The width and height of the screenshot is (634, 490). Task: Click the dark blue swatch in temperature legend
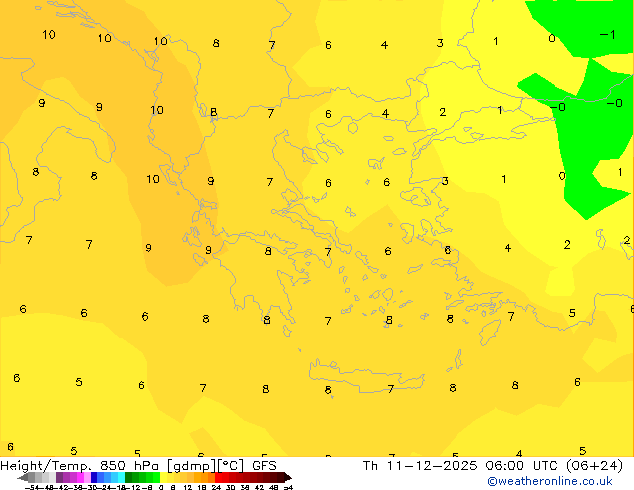click(x=94, y=477)
